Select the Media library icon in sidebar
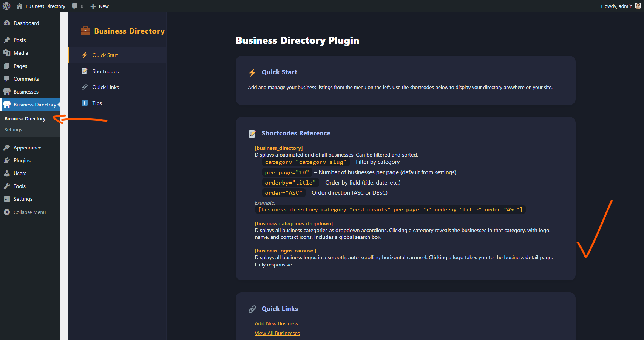This screenshot has width=644, height=340. click(x=8, y=53)
